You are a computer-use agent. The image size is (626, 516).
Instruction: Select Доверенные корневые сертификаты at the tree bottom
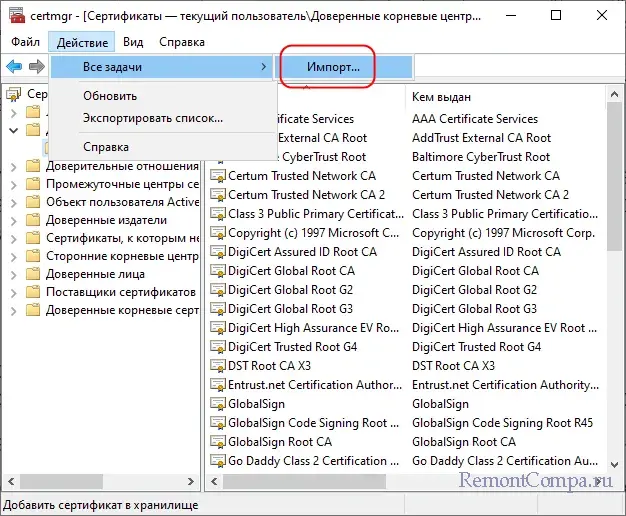pyautogui.click(x=122, y=310)
